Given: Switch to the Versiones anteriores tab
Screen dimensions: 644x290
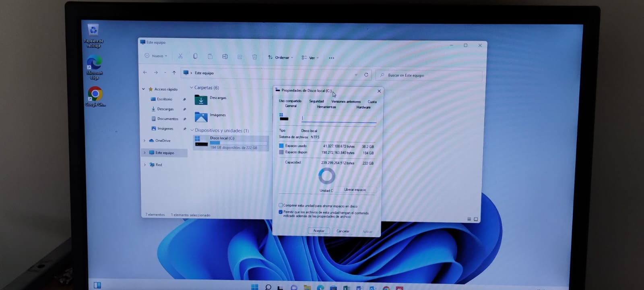Looking at the screenshot, I should click(346, 101).
